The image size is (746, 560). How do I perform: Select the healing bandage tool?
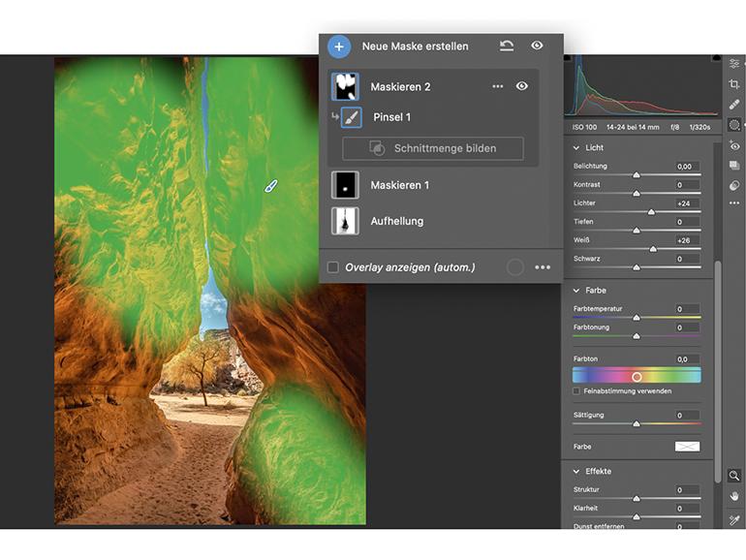click(x=734, y=105)
